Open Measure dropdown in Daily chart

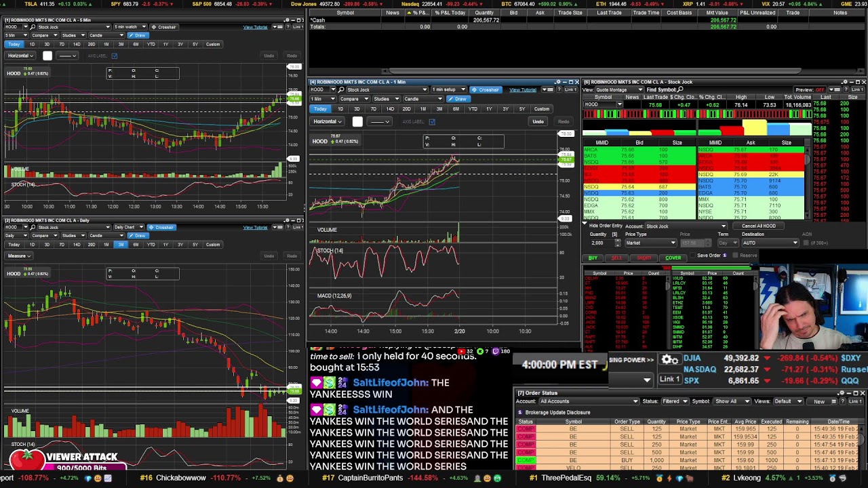click(x=18, y=256)
